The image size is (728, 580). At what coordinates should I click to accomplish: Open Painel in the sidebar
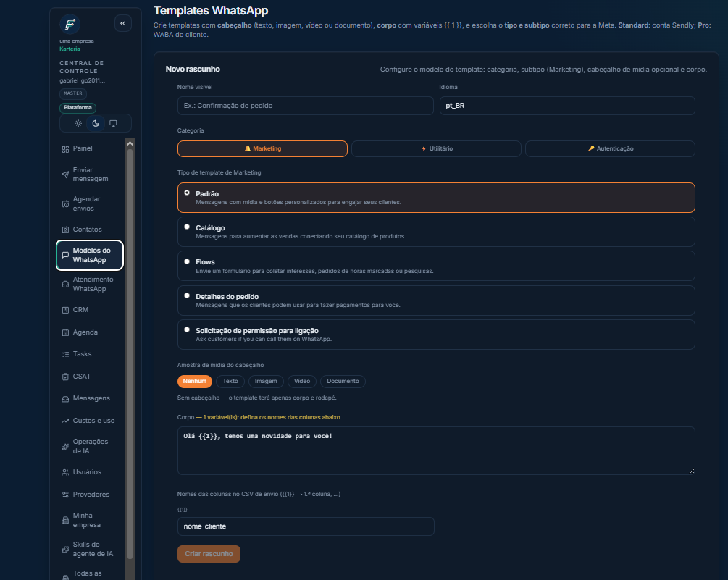[x=90, y=149]
